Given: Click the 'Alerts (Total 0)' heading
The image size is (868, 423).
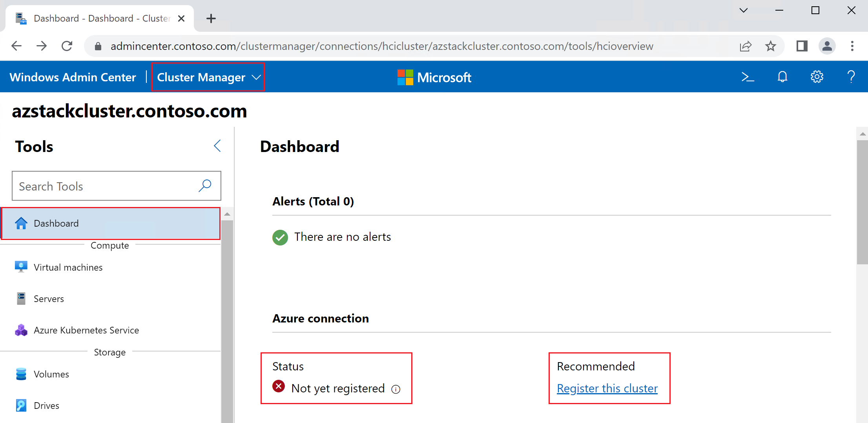Looking at the screenshot, I should click(x=313, y=201).
